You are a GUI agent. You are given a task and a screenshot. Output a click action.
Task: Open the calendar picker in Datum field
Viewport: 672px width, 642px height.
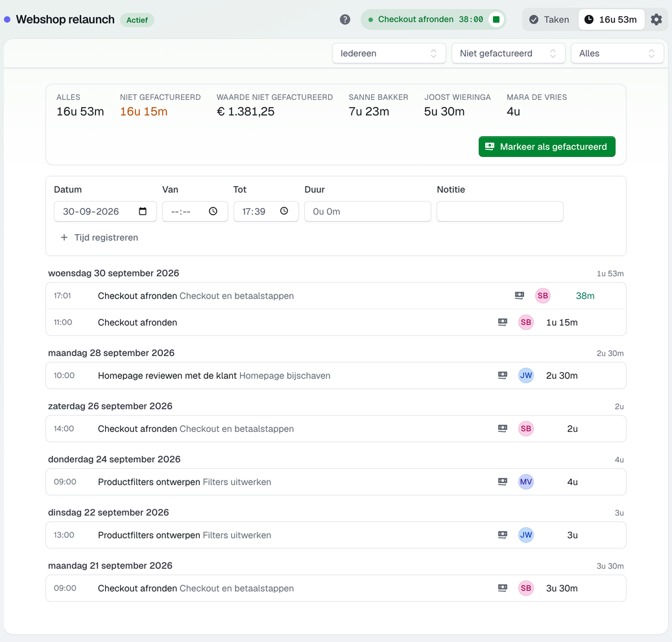tap(143, 211)
